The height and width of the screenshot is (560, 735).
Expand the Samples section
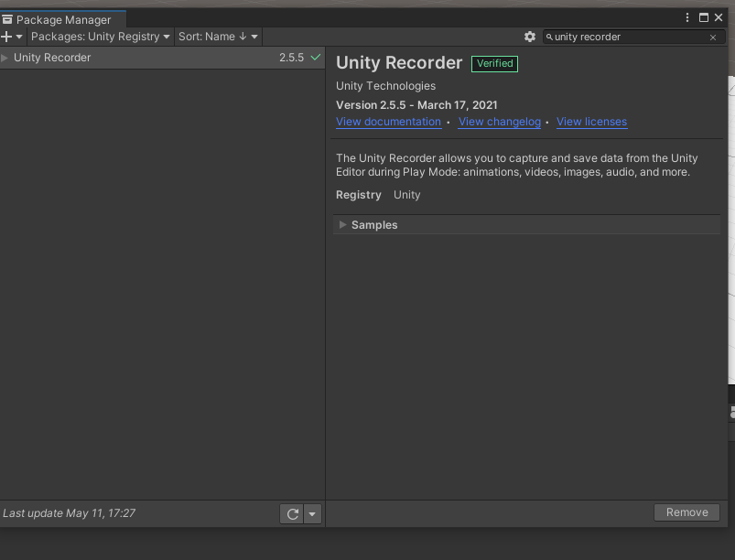click(x=342, y=224)
